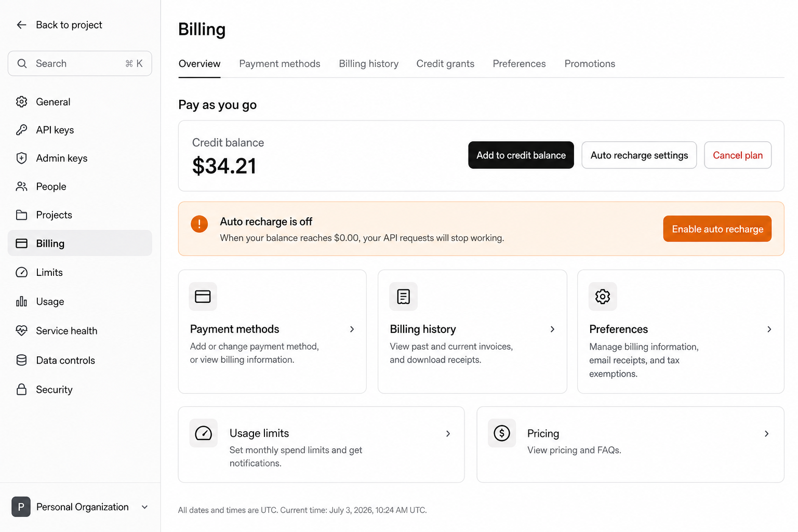This screenshot has height=532, width=798.
Task: Open Pricing card via its chevron
Action: (x=766, y=434)
